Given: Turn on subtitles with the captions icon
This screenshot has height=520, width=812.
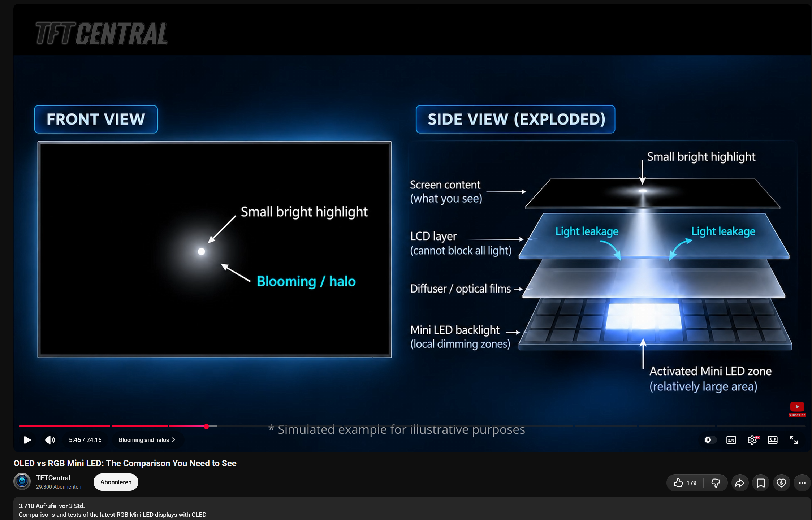Looking at the screenshot, I should [x=731, y=440].
